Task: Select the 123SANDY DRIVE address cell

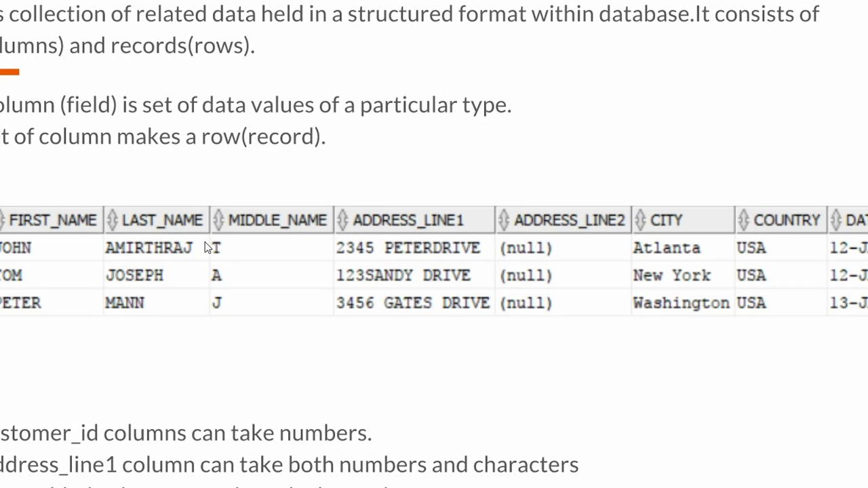Action: coord(403,276)
